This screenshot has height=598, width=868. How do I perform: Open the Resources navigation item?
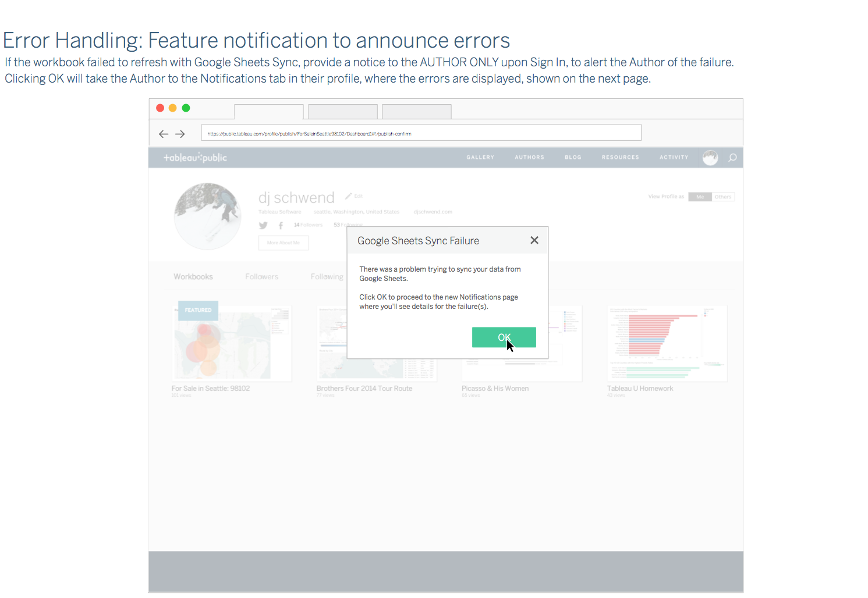click(x=621, y=158)
